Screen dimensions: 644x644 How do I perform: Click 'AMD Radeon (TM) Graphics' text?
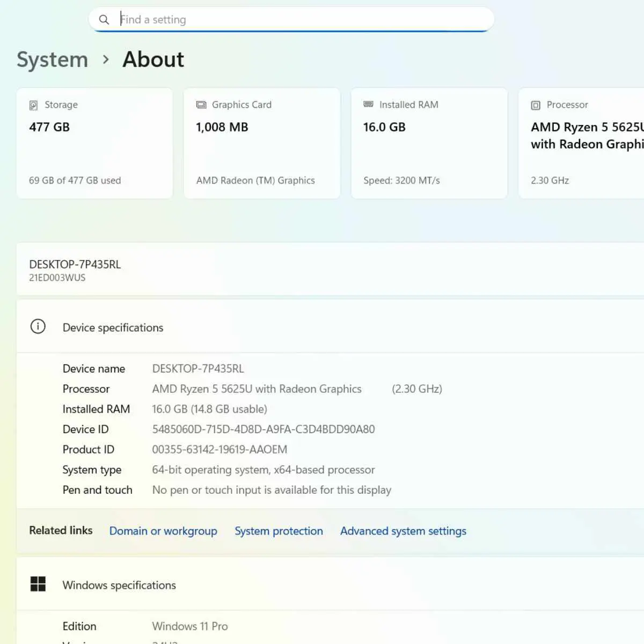(255, 180)
